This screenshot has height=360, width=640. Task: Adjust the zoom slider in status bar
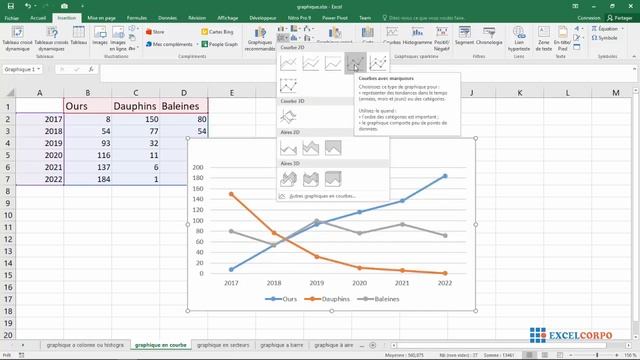597,356
